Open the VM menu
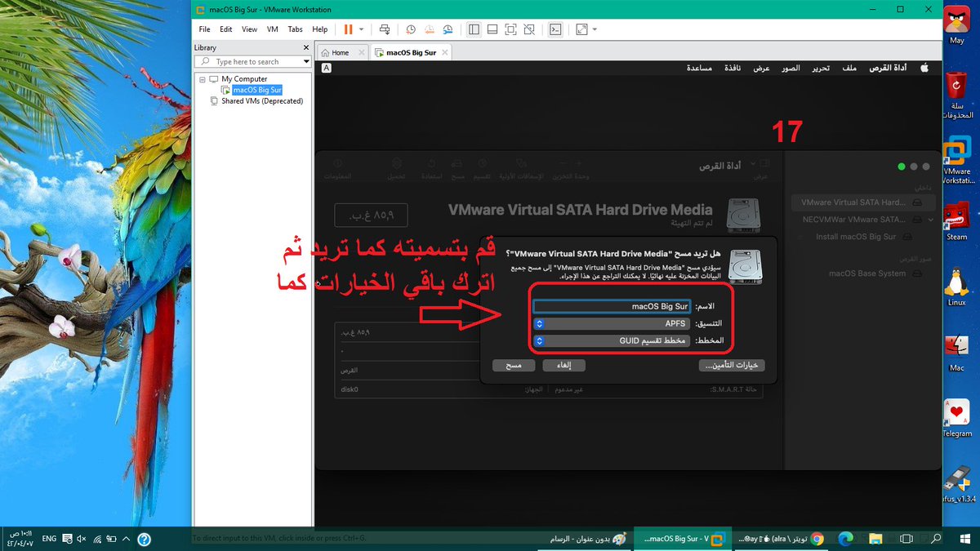 click(273, 29)
